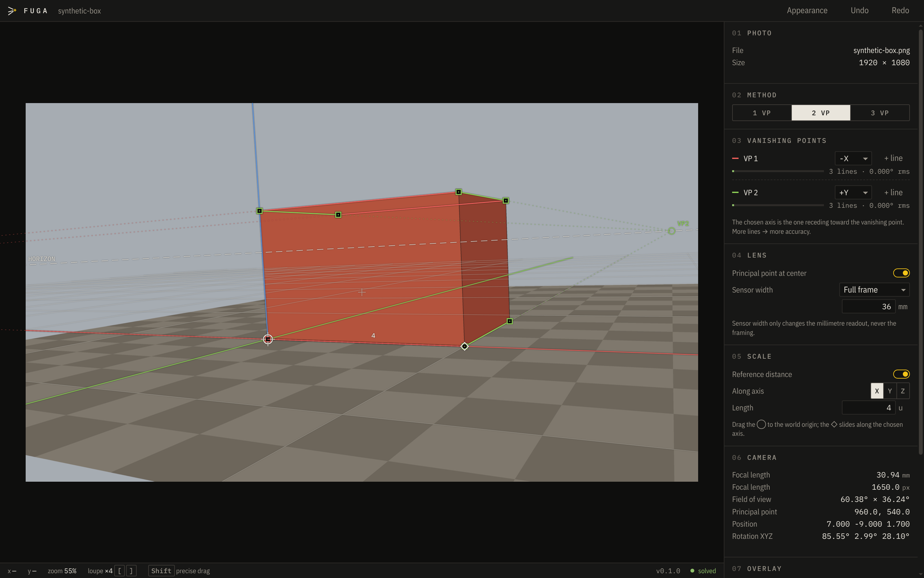
Task: Click the synthetic-box.png file name
Action: pyautogui.click(x=881, y=50)
